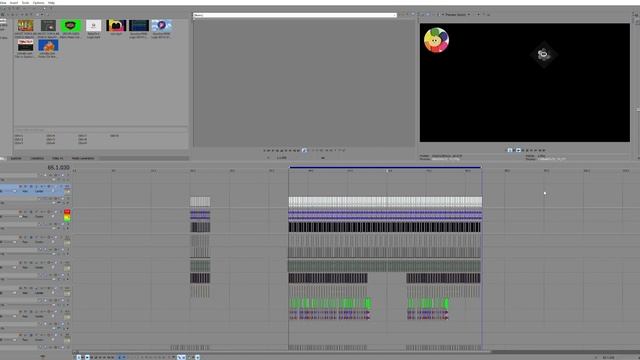Switch to the Transitions tab
Viewport: 640px width, 360px height.
coord(37,158)
